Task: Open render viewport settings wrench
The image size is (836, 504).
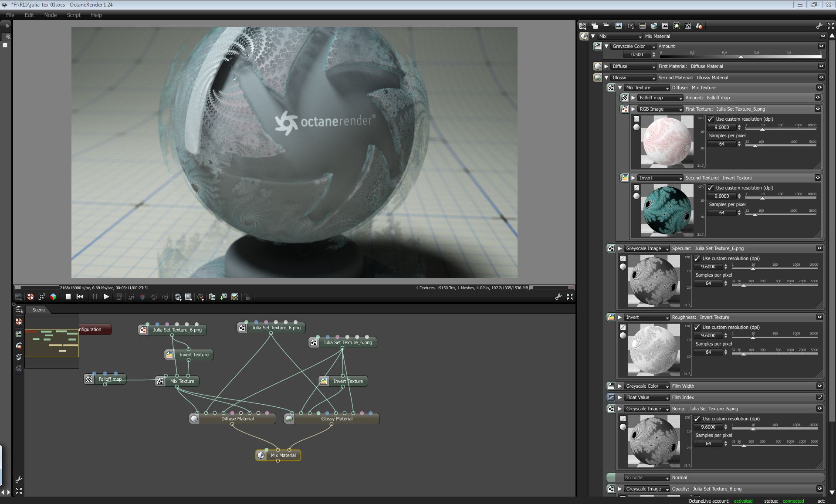Action: pyautogui.click(x=558, y=297)
